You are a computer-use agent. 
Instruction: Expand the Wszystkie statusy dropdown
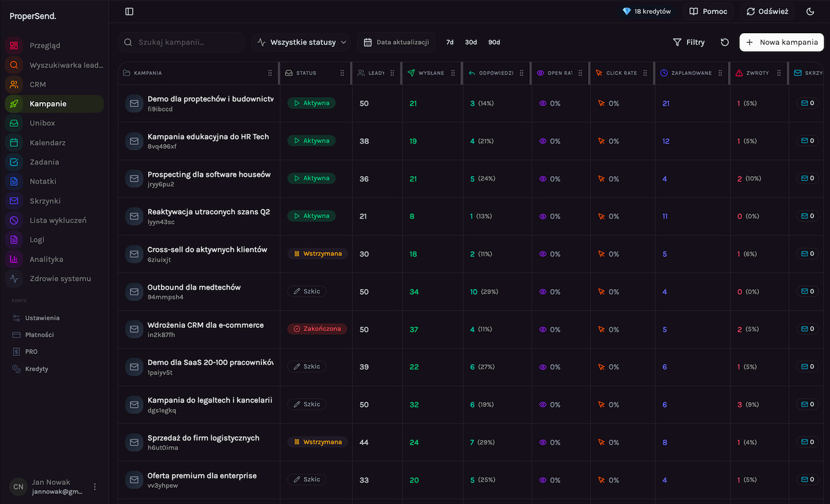point(302,42)
